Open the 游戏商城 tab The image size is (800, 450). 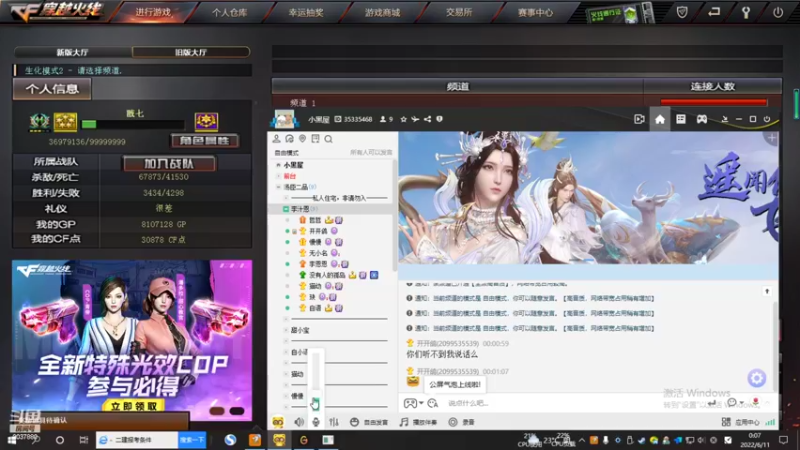tap(383, 12)
